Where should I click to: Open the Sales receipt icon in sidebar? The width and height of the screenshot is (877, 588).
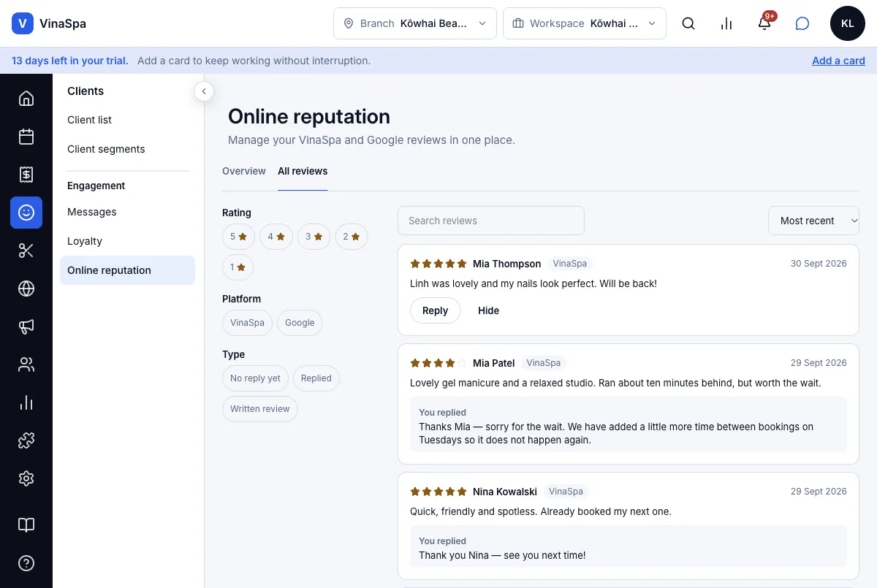[x=26, y=175]
